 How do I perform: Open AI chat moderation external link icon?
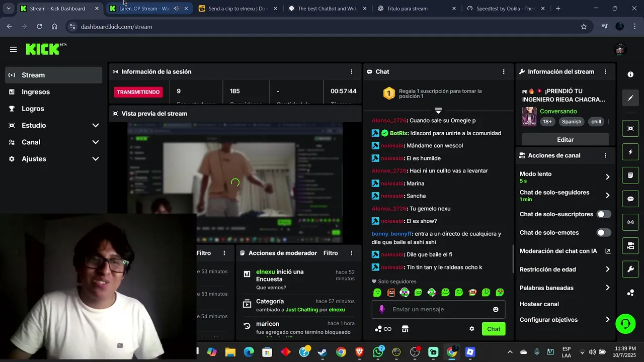click(x=608, y=251)
